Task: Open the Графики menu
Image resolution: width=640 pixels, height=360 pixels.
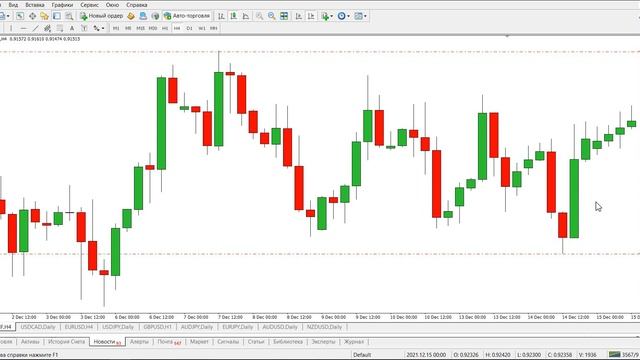Action: (62, 5)
